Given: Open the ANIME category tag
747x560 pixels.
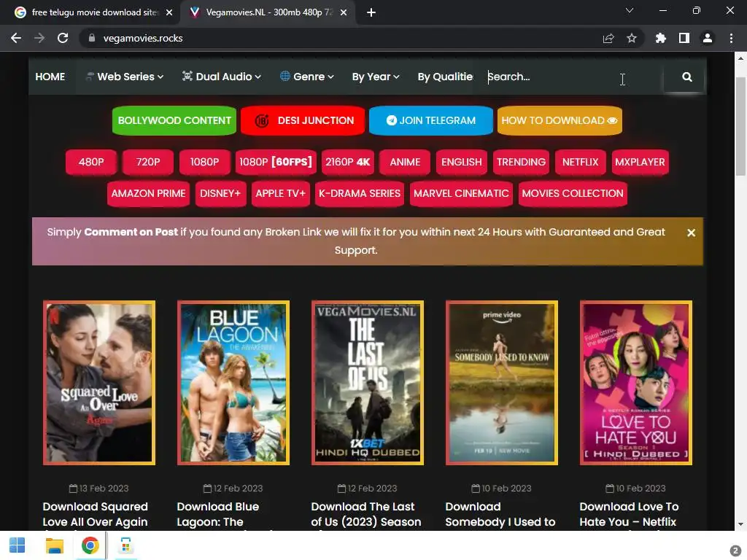Looking at the screenshot, I should [405, 162].
